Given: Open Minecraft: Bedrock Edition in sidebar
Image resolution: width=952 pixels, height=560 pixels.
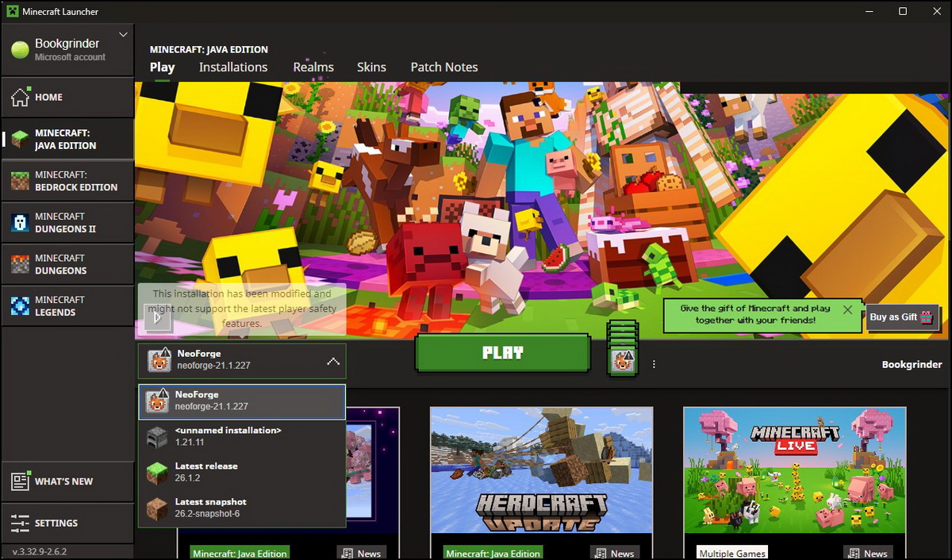Looking at the screenshot, I should coord(67,181).
